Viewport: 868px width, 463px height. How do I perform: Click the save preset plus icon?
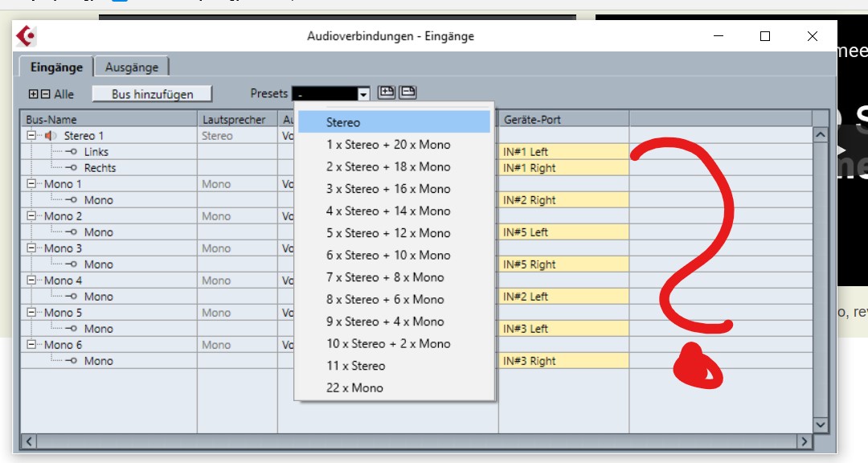point(387,92)
